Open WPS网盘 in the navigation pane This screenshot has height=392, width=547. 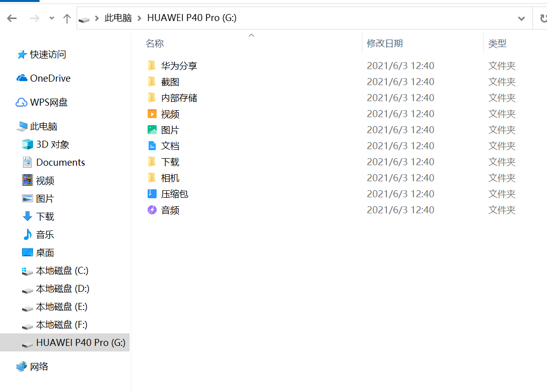point(49,102)
